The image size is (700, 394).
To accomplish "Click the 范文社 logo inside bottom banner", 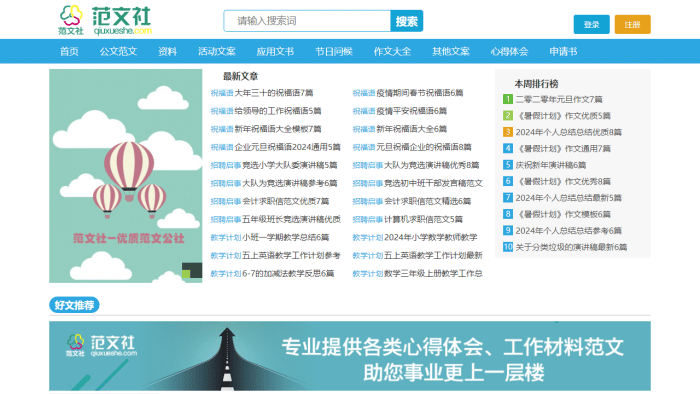I will click(x=101, y=346).
